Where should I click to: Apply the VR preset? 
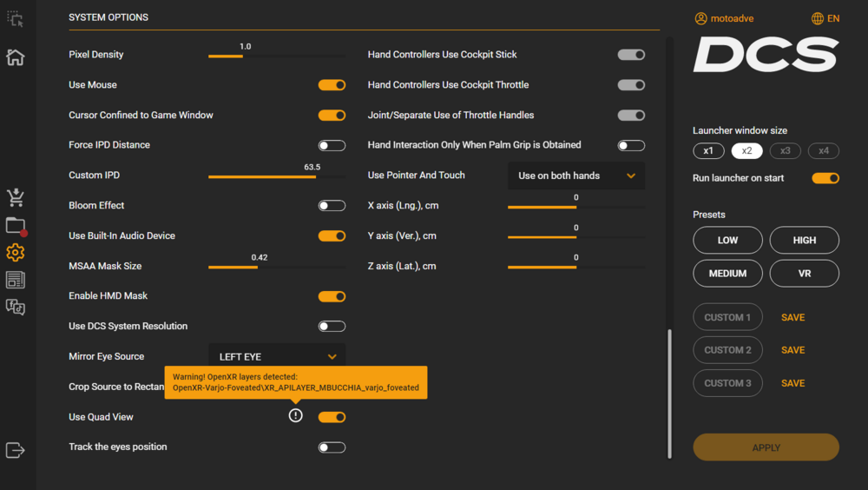(x=805, y=274)
